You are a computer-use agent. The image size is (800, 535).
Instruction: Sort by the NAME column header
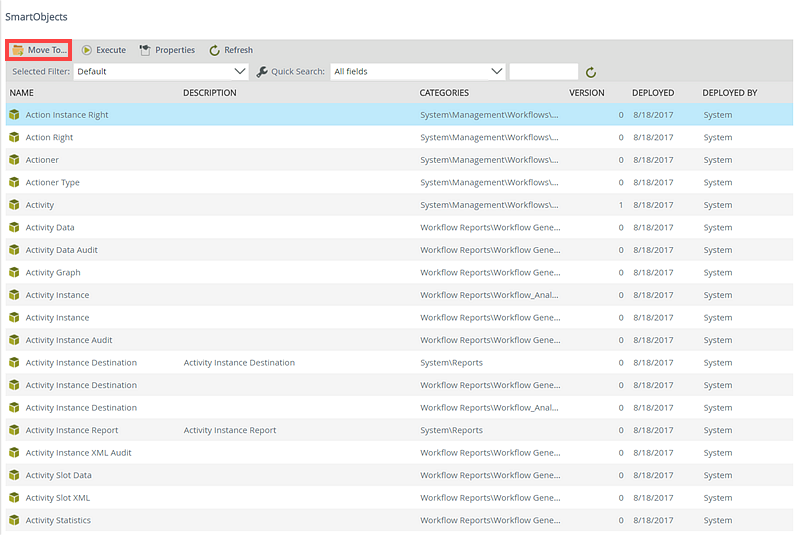22,93
